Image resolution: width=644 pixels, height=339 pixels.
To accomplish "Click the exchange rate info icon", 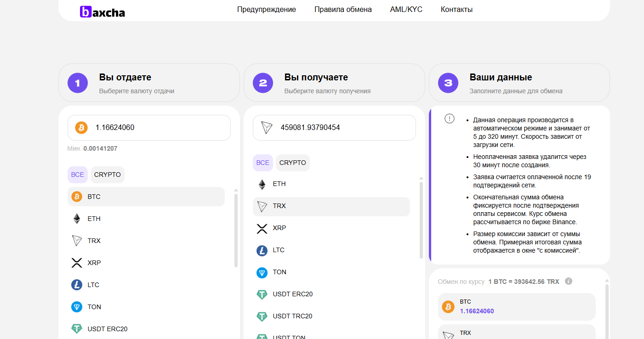I will click(568, 281).
